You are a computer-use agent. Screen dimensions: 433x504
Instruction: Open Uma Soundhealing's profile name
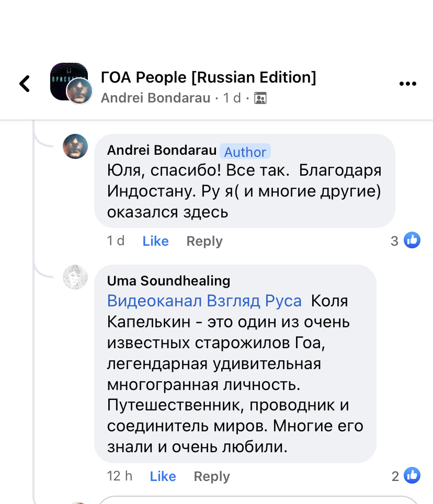click(x=168, y=281)
